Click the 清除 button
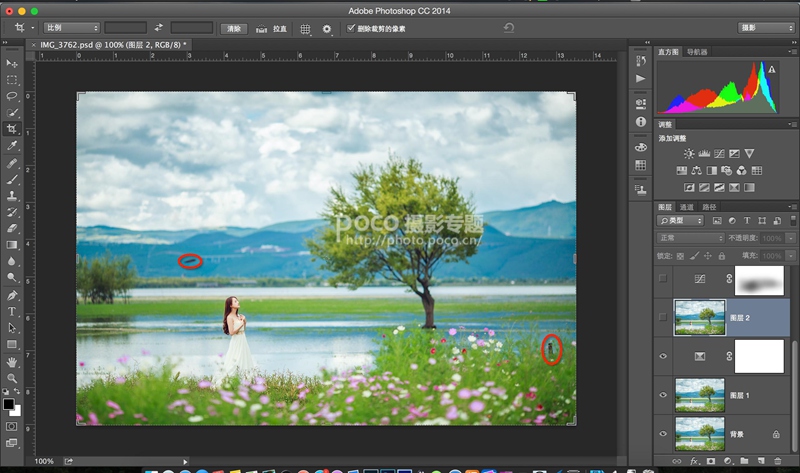The width and height of the screenshot is (800, 473). coord(234,29)
